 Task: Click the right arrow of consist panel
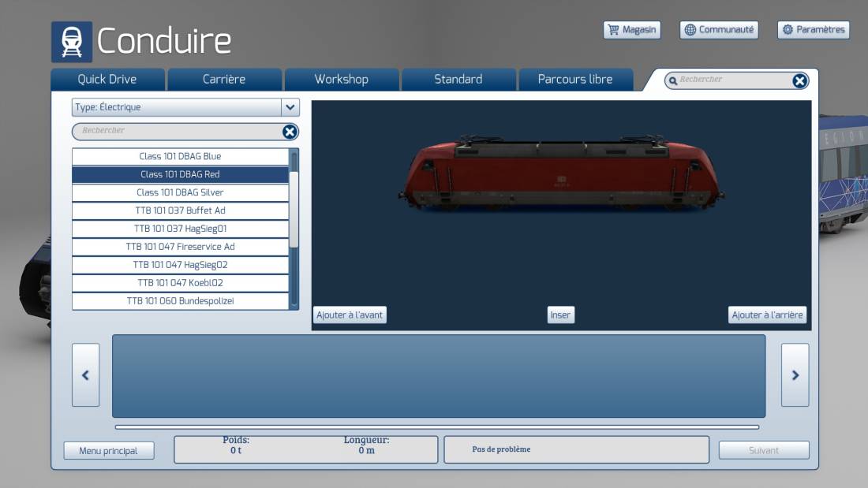click(x=795, y=375)
